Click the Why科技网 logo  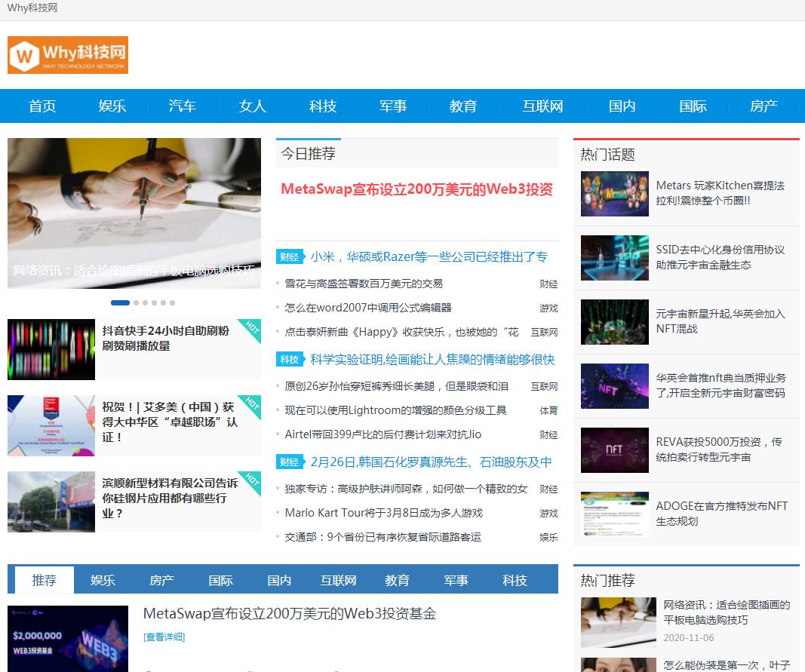click(x=68, y=55)
